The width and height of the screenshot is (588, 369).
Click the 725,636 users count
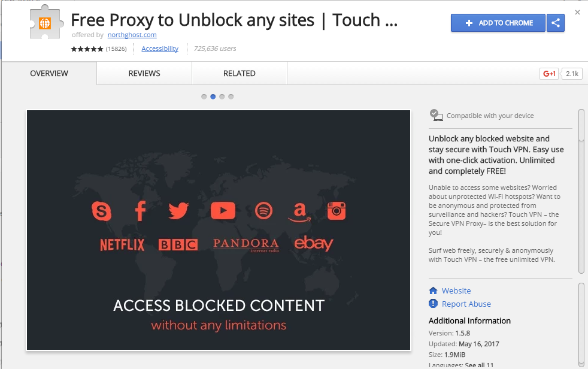(215, 49)
